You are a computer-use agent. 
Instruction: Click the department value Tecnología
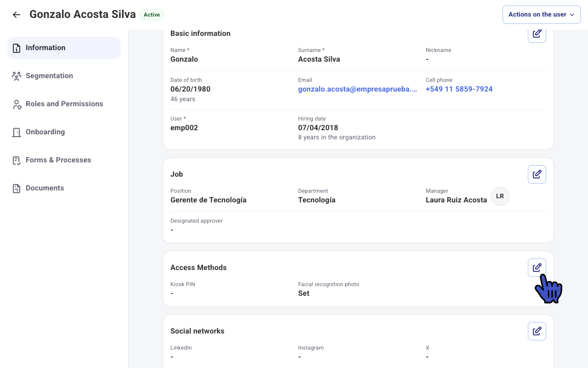[x=317, y=200]
